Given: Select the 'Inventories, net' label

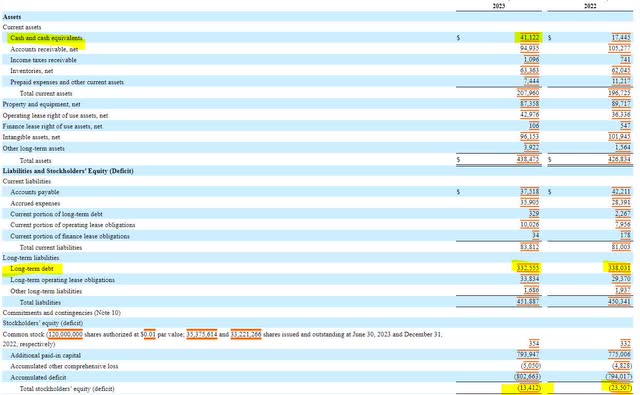Looking at the screenshot, I should tap(32, 71).
